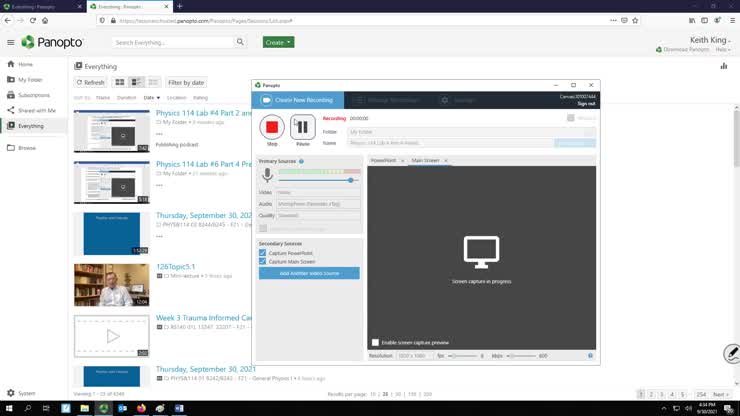Viewport: 740px width, 416px height.
Task: Uncheck Capture PowerPoint checkbox
Action: coord(262,253)
